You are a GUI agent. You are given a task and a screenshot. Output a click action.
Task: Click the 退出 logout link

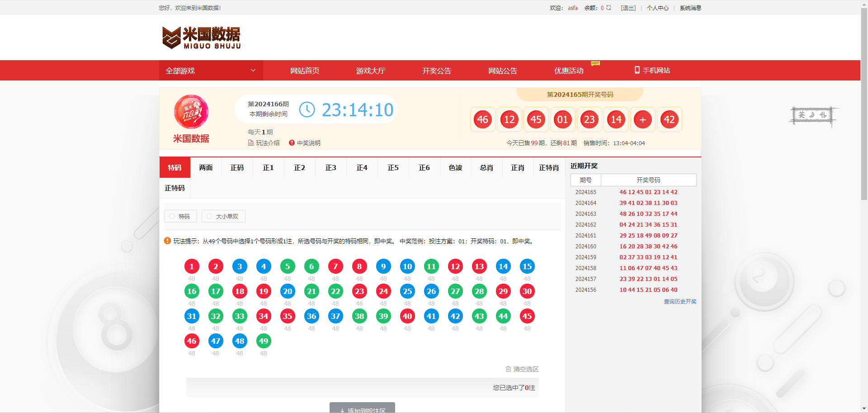coord(628,8)
